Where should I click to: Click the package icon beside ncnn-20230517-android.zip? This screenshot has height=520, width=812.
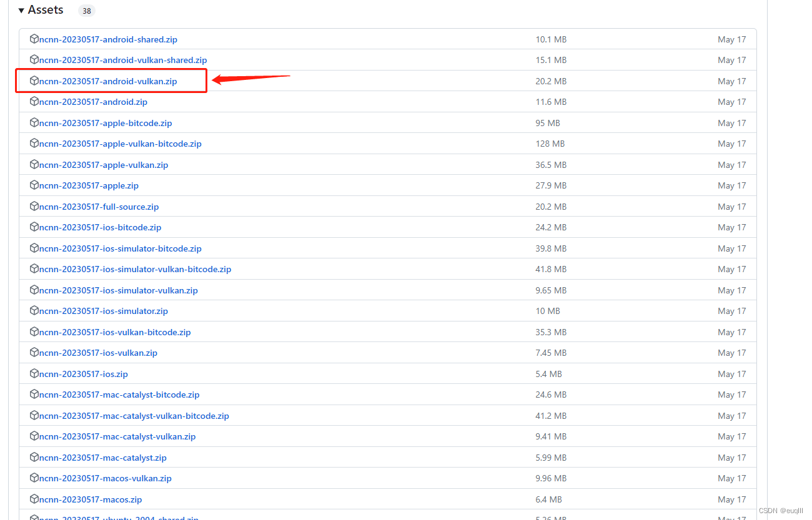coord(34,102)
